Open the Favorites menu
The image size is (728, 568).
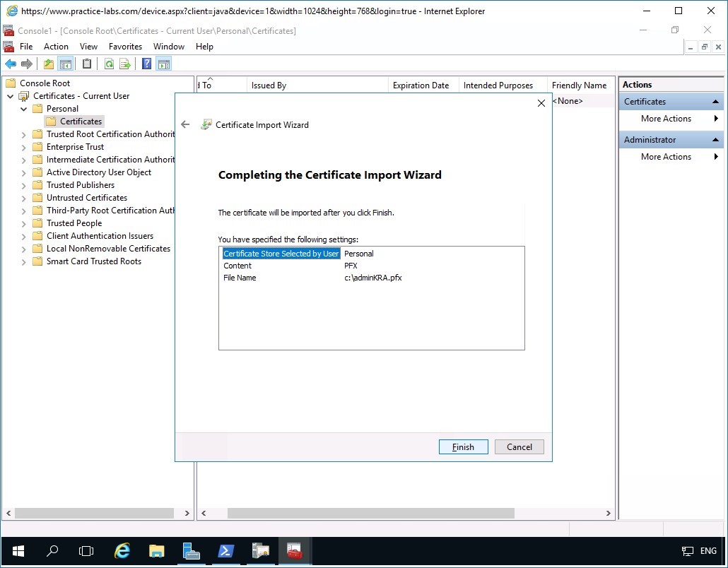click(x=125, y=47)
